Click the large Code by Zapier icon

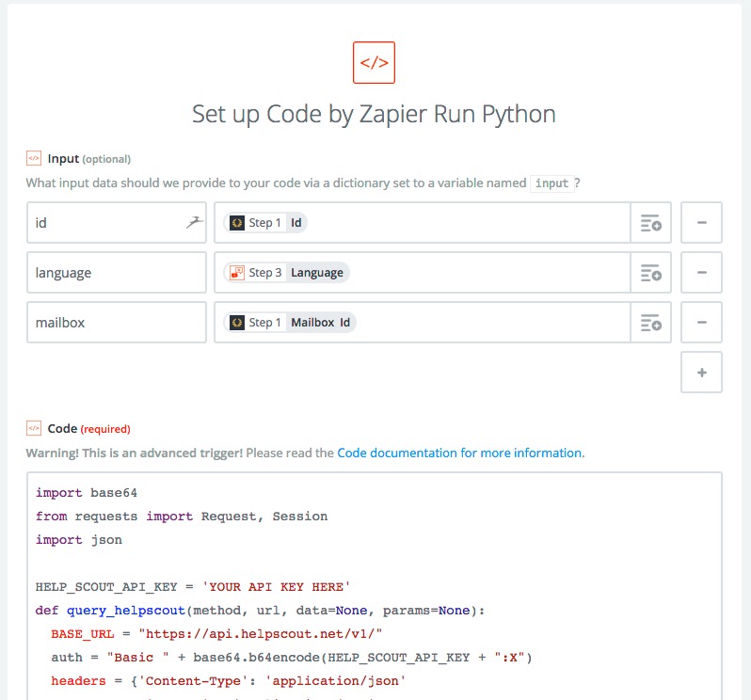(x=374, y=63)
